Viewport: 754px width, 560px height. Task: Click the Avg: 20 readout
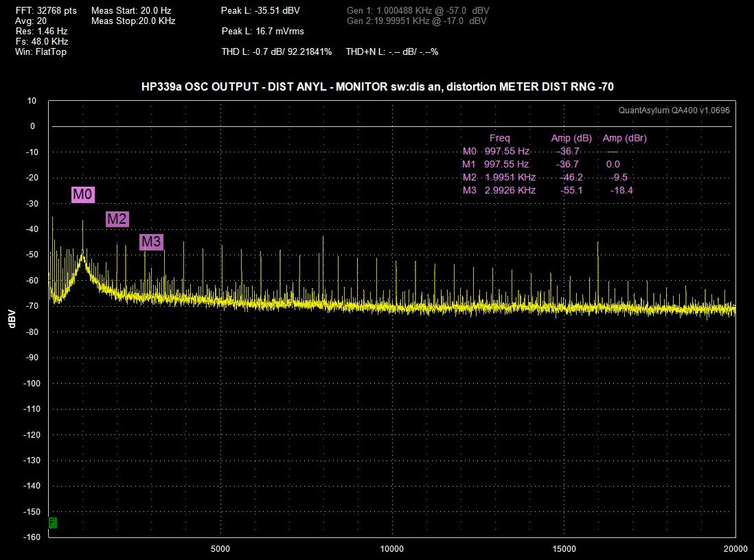32,21
